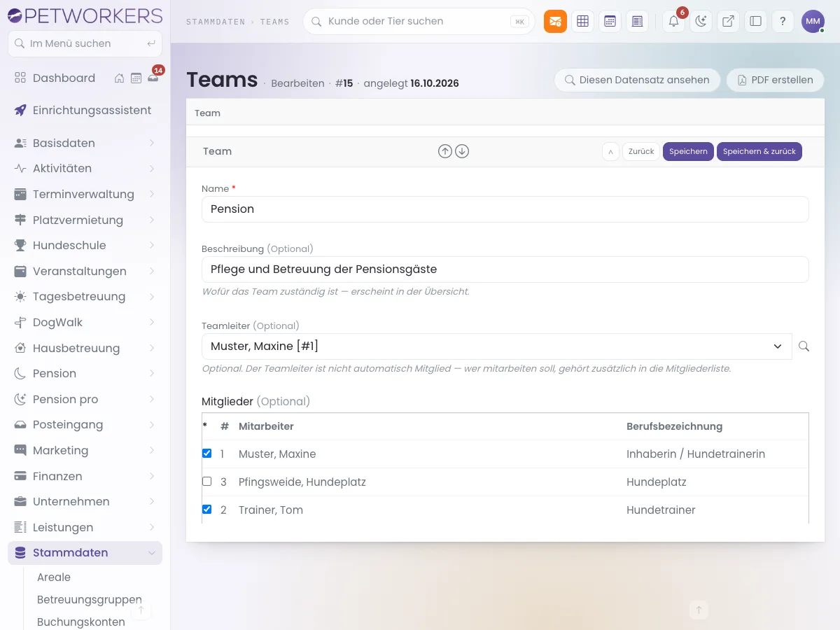Open the inbox tray icon with badge 14
840x630 pixels.
(x=153, y=78)
